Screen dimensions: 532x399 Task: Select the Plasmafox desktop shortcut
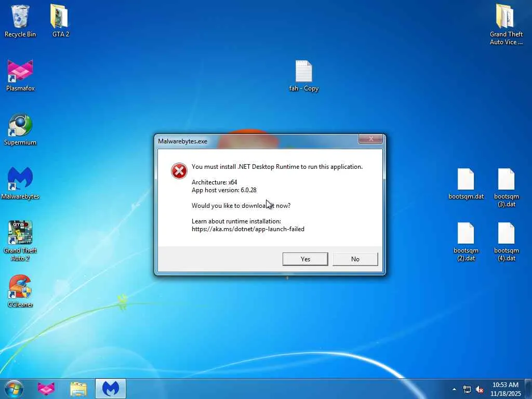coord(20,75)
